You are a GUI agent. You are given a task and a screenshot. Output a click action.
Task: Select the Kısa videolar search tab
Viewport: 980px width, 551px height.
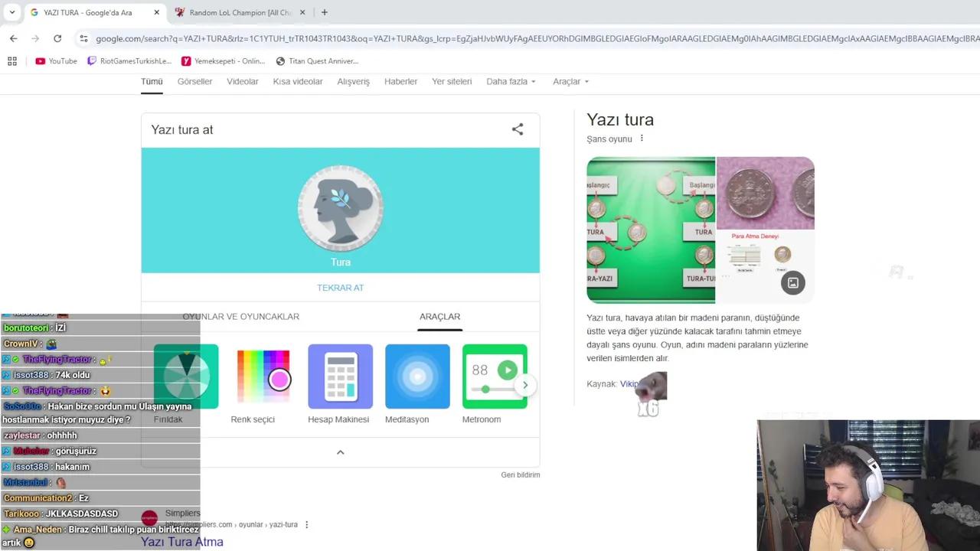point(298,81)
